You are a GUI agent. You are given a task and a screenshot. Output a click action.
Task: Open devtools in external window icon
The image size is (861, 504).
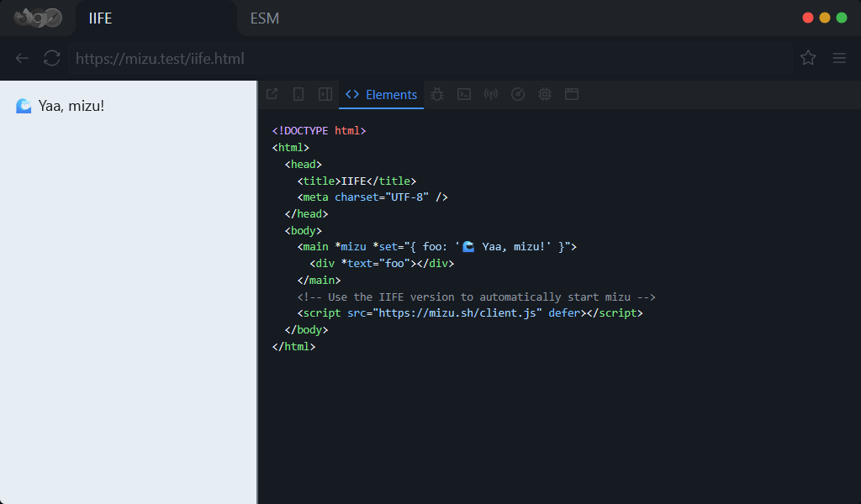point(272,94)
